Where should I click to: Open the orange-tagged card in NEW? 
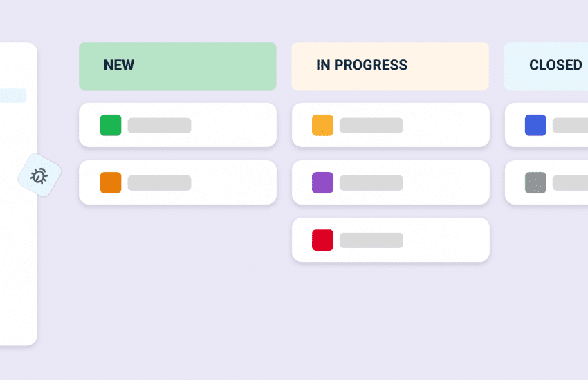[221, 182]
